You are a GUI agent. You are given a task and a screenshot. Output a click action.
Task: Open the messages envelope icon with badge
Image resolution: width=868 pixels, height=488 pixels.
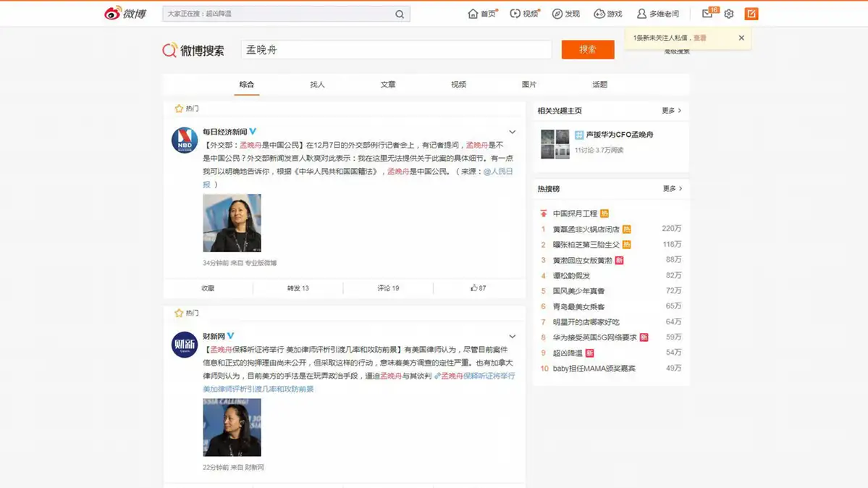coord(707,14)
